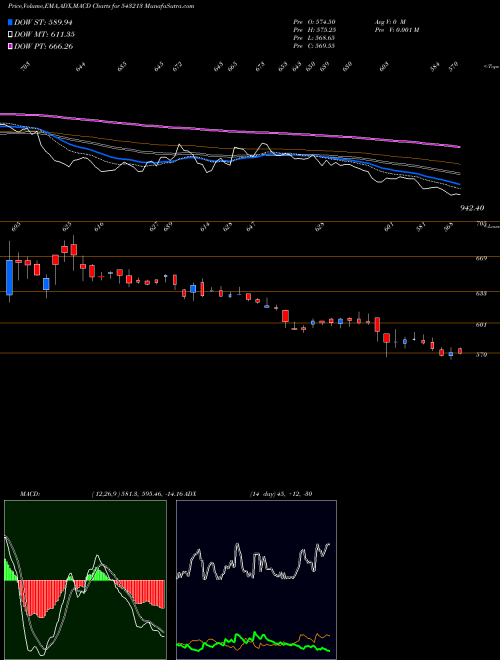Click the 'Pre H: 575.25' high value
The height and width of the screenshot is (660, 500).
314,30
